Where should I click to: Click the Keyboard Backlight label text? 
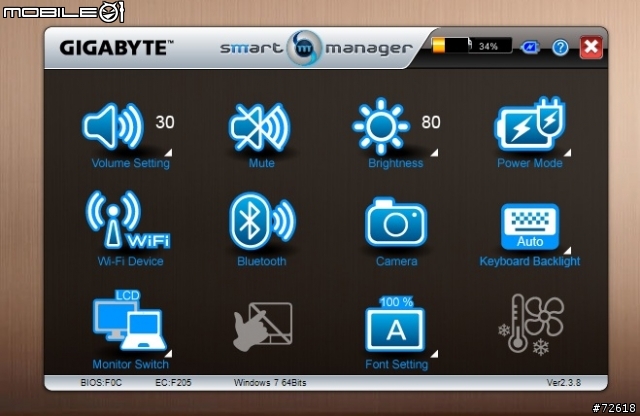(x=530, y=261)
